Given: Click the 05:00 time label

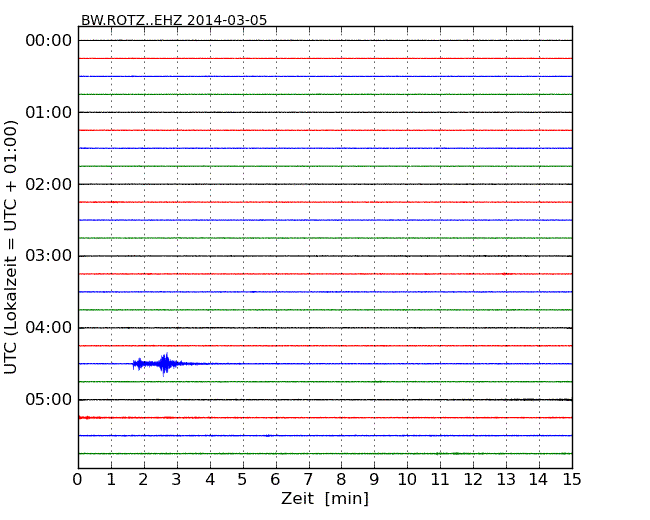Looking at the screenshot, I should coord(49,399).
